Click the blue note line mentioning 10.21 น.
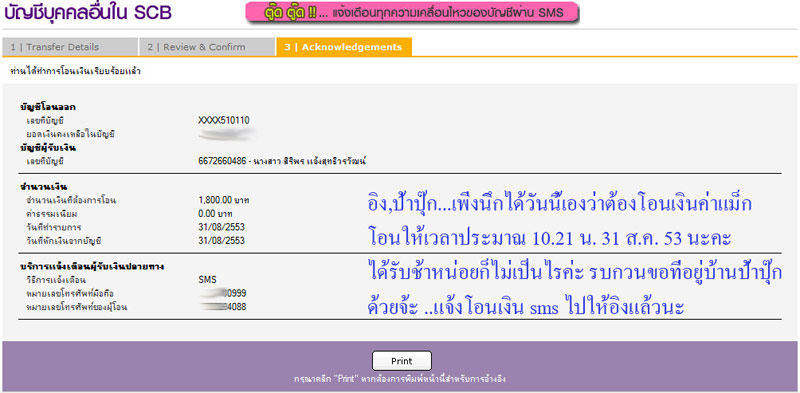This screenshot has height=393, width=800. 549,238
